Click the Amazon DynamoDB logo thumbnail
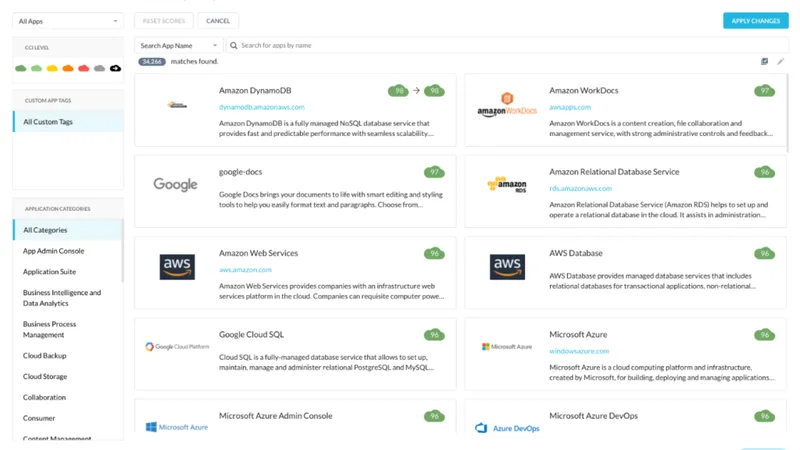Image resolution: width=800 pixels, height=450 pixels. click(177, 105)
